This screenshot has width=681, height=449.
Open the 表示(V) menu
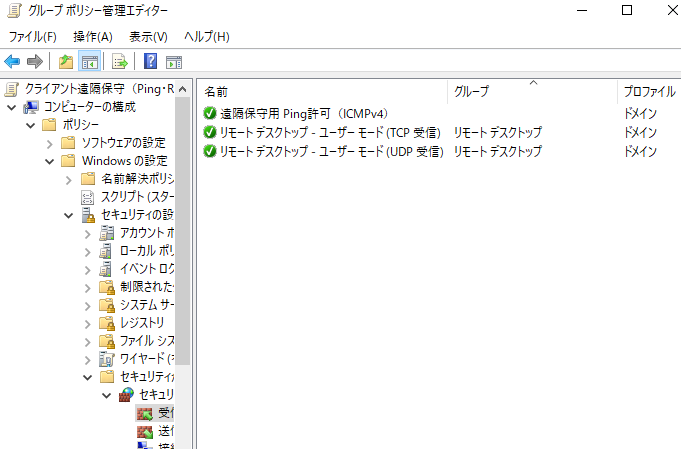click(x=148, y=37)
